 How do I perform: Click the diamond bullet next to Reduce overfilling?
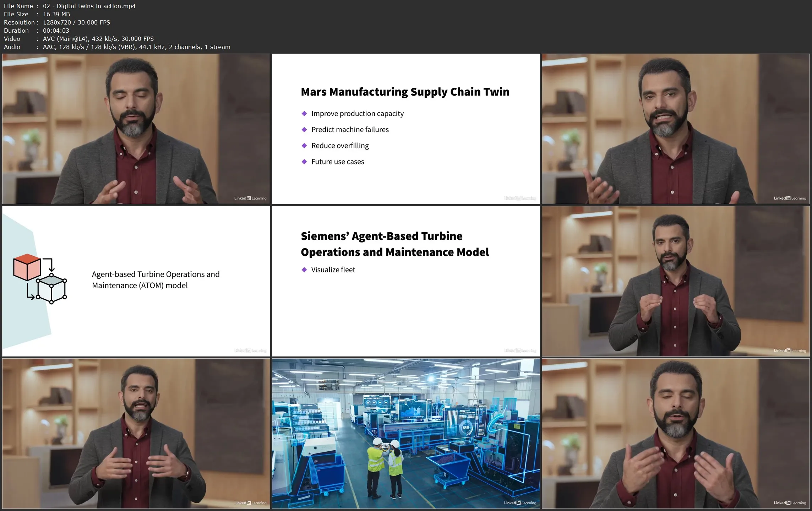pos(304,146)
